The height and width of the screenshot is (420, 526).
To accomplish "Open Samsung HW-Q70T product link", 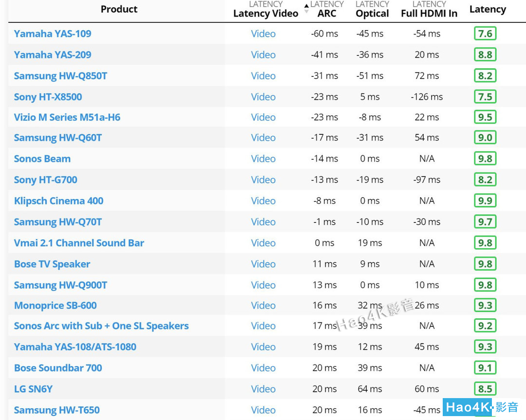I will [57, 222].
